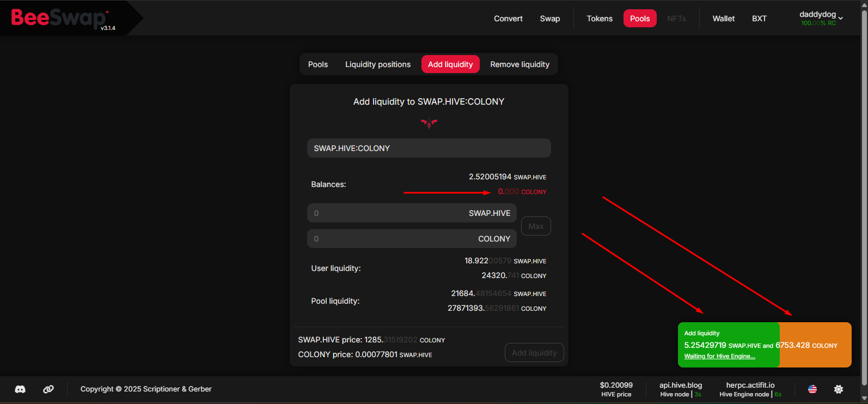Click the Max button

click(x=536, y=226)
